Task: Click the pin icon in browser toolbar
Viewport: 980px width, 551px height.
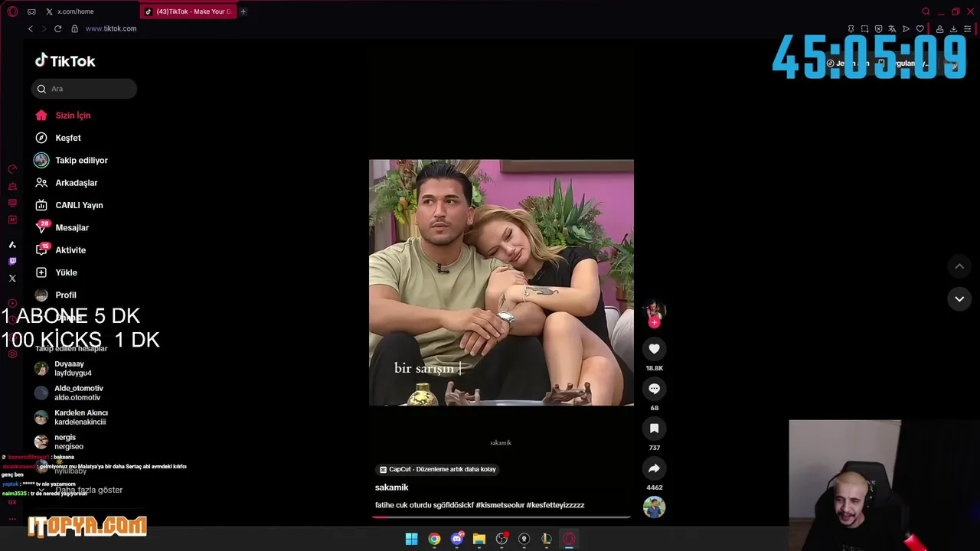Action: pos(851,29)
